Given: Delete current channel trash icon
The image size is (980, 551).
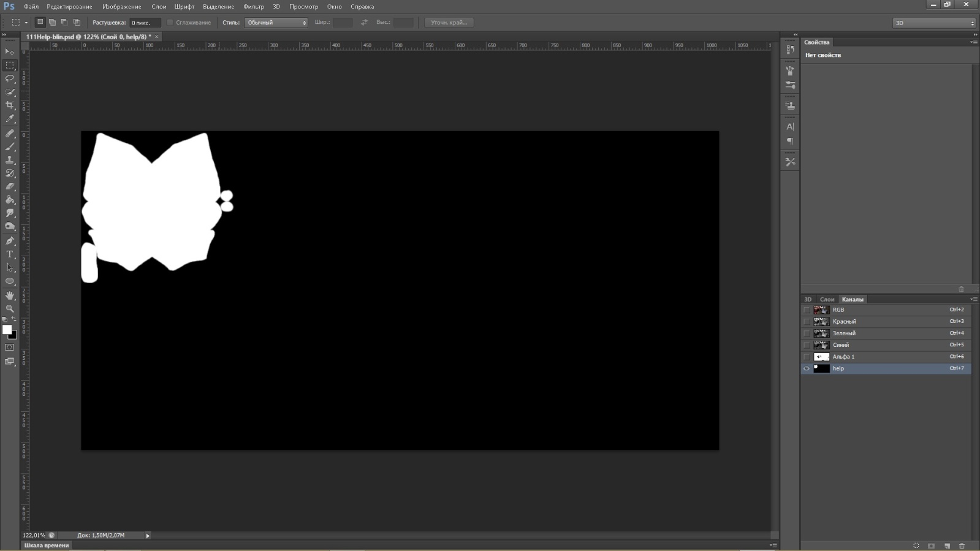Looking at the screenshot, I should click(x=962, y=545).
